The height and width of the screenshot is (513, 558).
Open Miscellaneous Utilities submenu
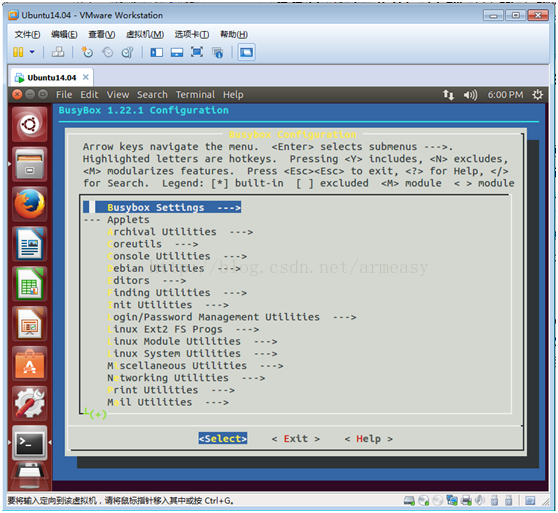coord(195,366)
